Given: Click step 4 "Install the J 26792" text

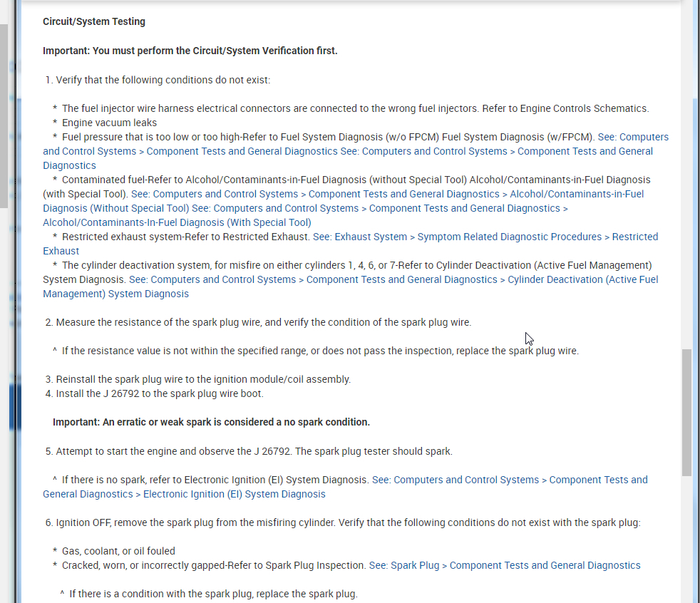Looking at the screenshot, I should point(160,393).
